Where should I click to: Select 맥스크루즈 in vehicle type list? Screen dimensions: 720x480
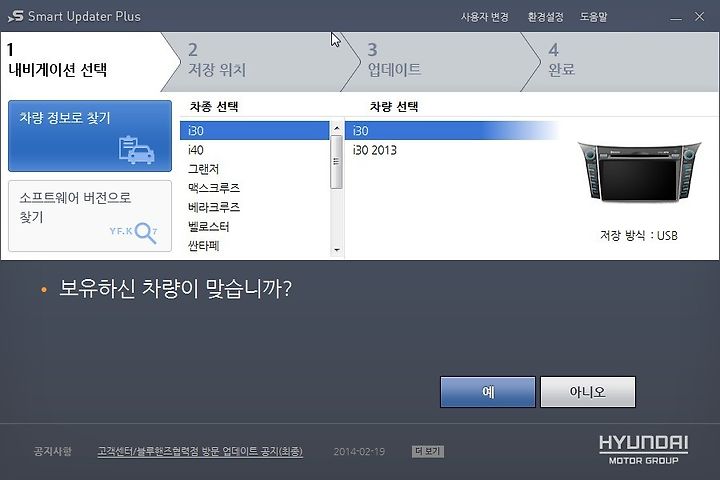255,188
